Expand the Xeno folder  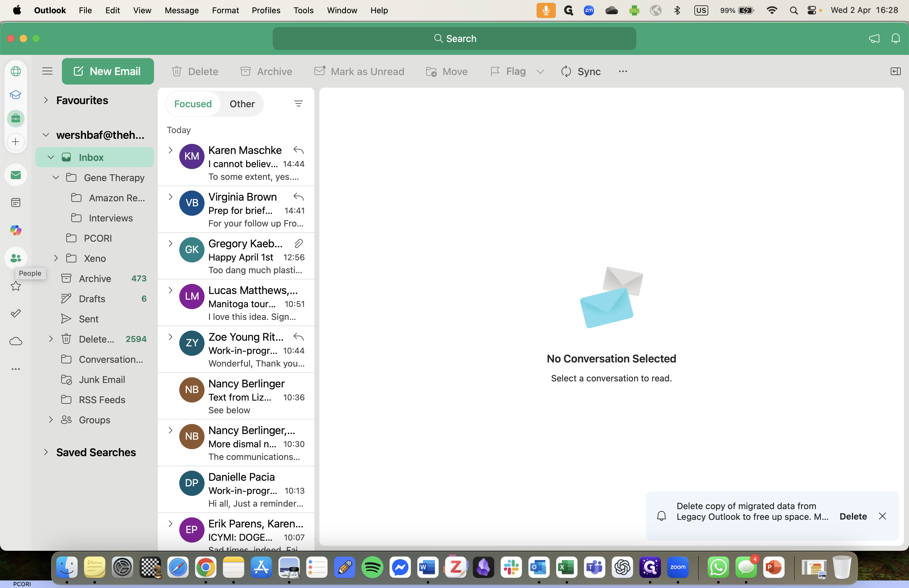[56, 258]
